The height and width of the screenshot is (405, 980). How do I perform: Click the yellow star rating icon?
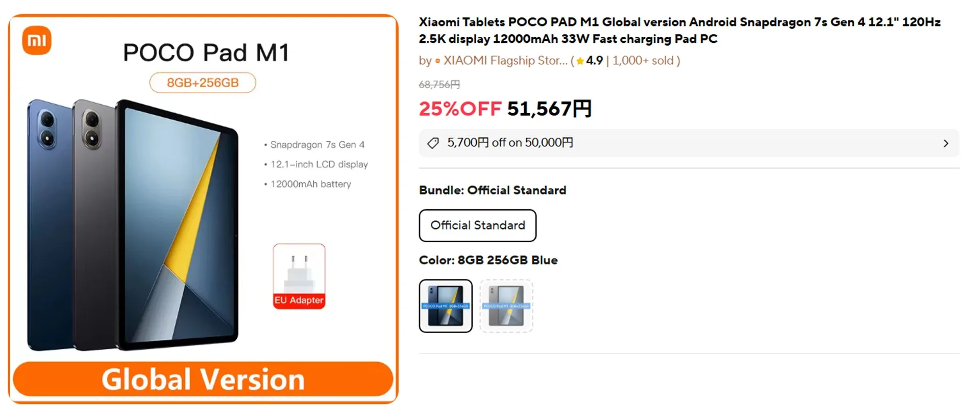click(580, 61)
